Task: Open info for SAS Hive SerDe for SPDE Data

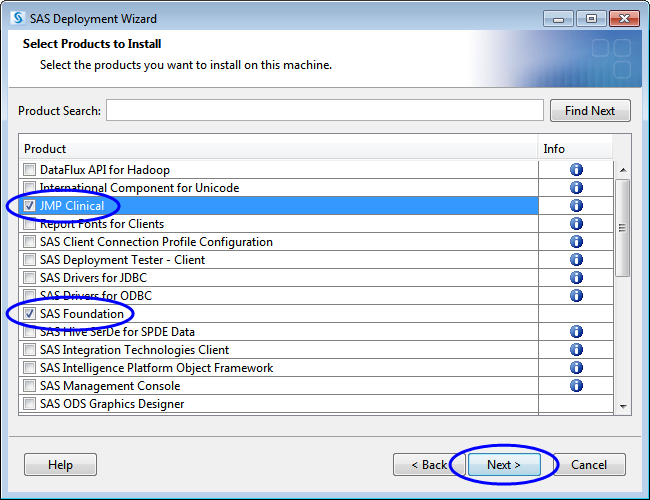Action: pyautogui.click(x=576, y=332)
